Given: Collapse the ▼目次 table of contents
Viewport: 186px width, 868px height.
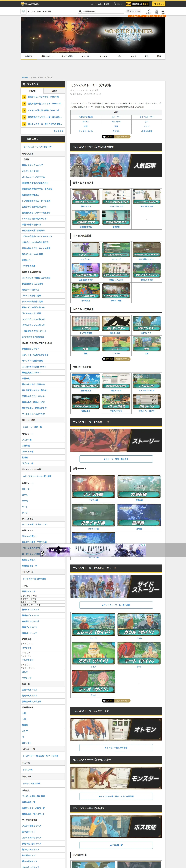Looking at the screenshot, I should 116,112.
